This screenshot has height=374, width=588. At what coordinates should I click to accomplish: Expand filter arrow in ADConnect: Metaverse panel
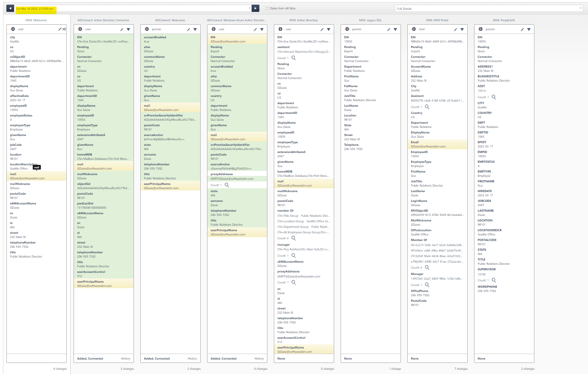pyautogui.click(x=195, y=29)
